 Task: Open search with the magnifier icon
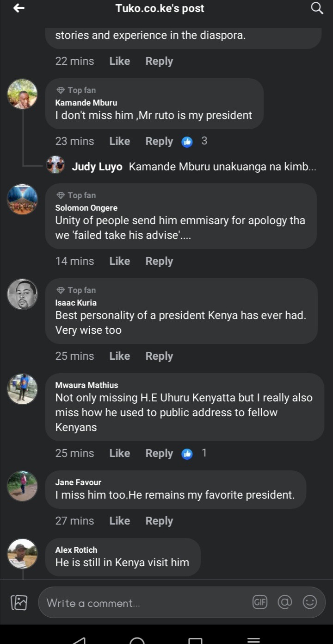pos(317,8)
